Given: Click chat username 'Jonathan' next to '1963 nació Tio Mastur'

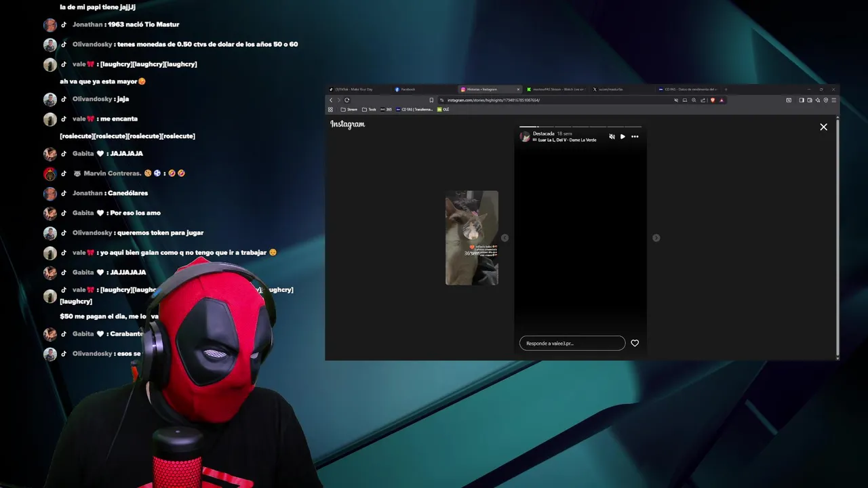Looking at the screenshot, I should point(87,24).
